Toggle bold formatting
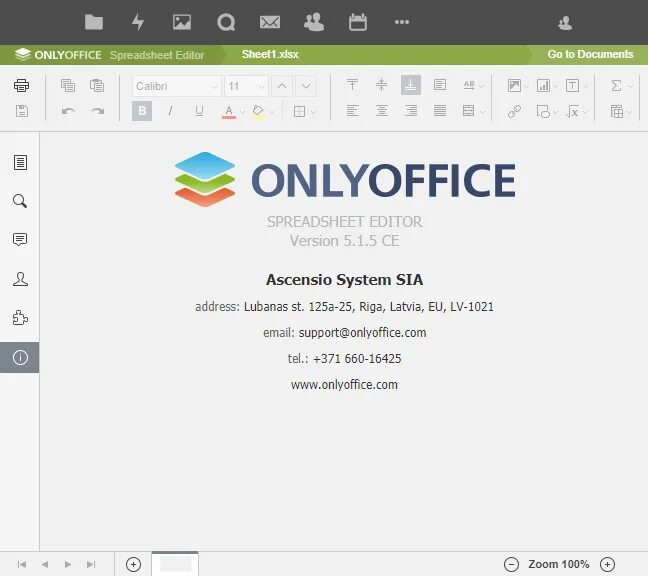Image resolution: width=648 pixels, height=576 pixels. pos(142,111)
